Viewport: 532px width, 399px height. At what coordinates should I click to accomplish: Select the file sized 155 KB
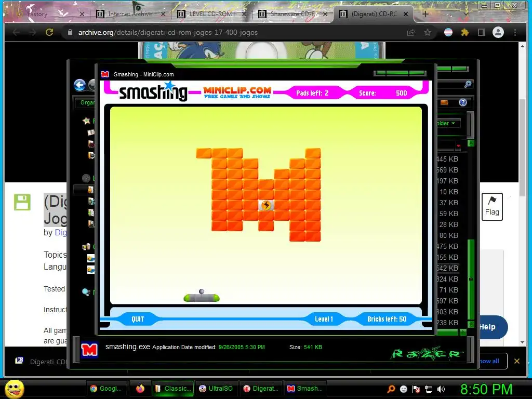[447, 257]
